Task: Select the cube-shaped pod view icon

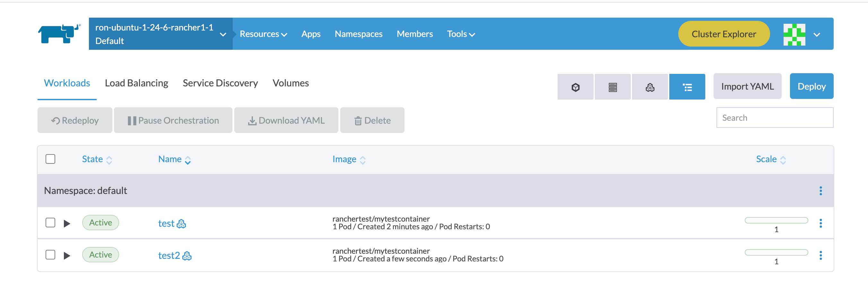Action: [x=576, y=87]
